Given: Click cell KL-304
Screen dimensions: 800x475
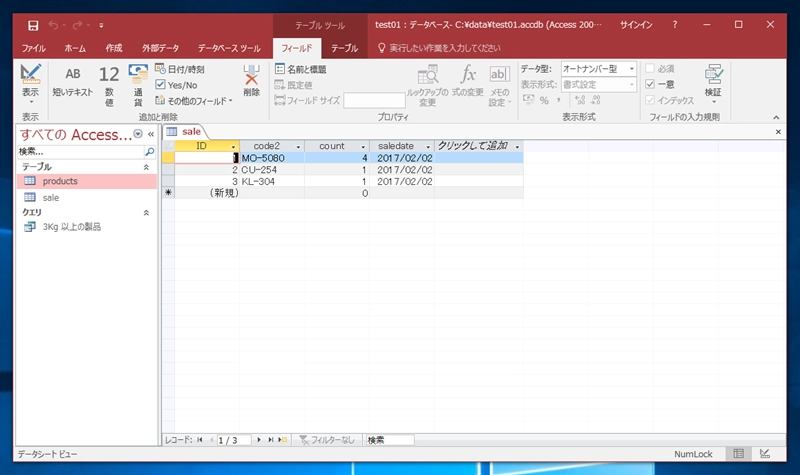Looking at the screenshot, I should click(x=272, y=182).
